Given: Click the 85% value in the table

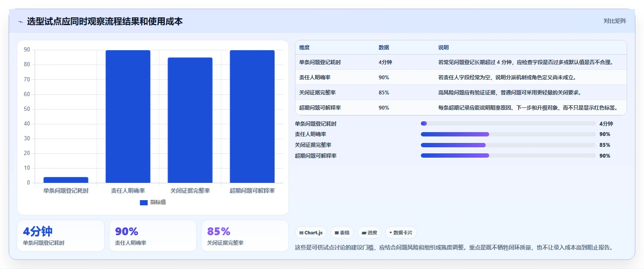Looking at the screenshot, I should tap(384, 93).
